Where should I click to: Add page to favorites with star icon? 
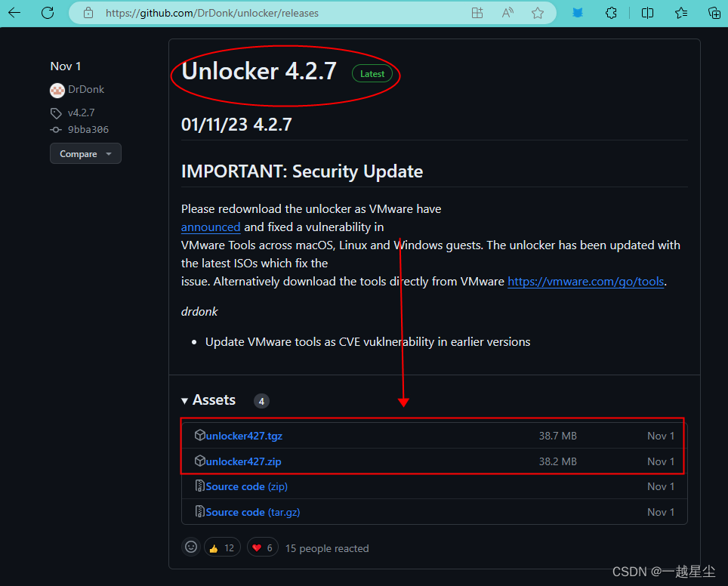pos(538,13)
